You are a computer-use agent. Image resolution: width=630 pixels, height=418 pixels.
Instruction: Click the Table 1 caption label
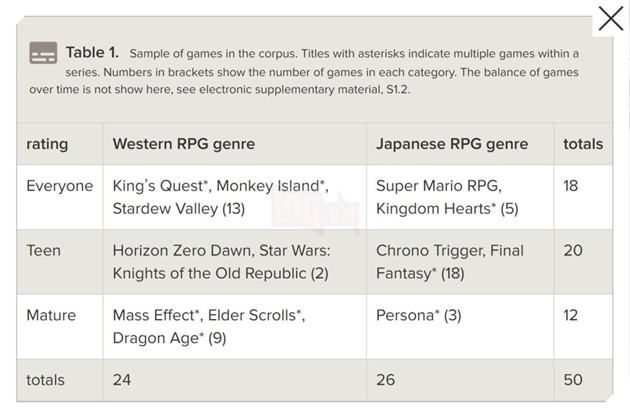[92, 52]
